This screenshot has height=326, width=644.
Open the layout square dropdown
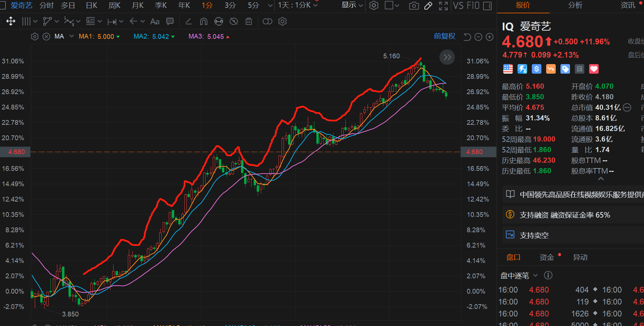point(392,5)
